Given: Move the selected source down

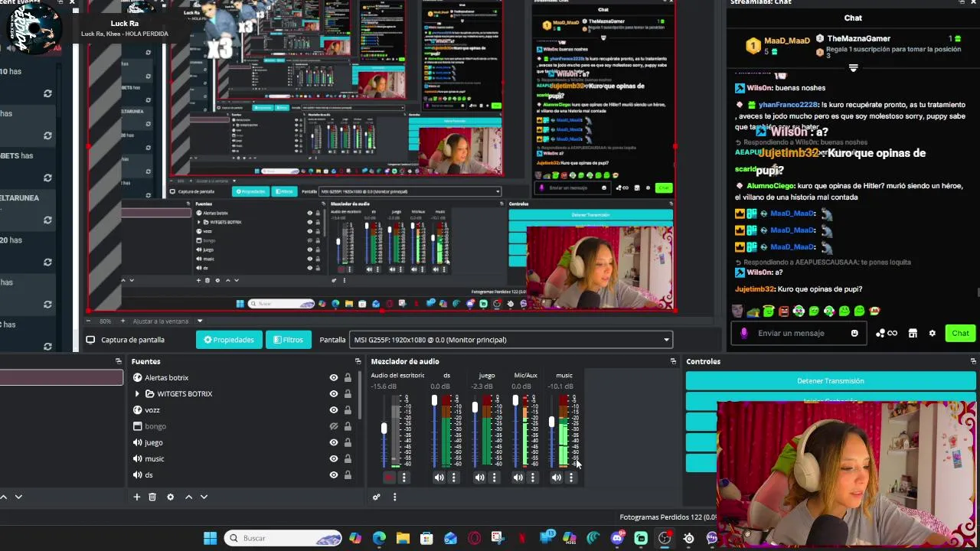Looking at the screenshot, I should 204,497.
